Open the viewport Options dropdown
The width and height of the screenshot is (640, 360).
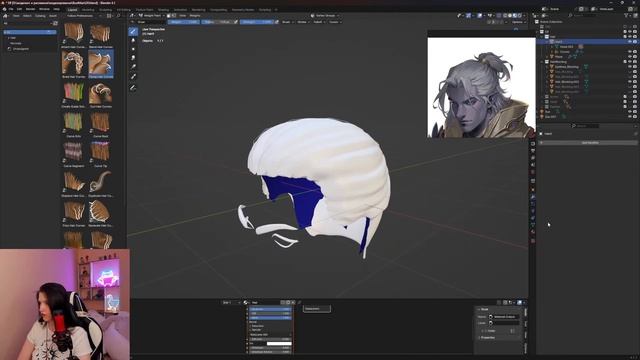point(518,22)
